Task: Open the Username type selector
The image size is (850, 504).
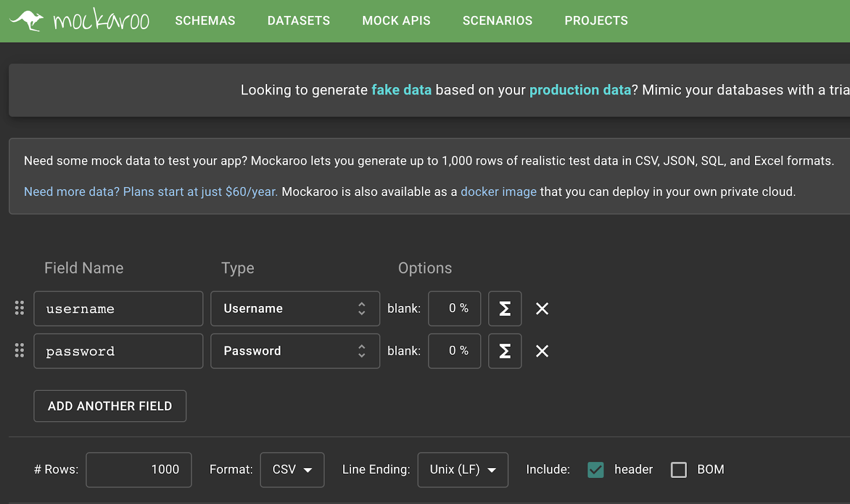Action: click(295, 309)
